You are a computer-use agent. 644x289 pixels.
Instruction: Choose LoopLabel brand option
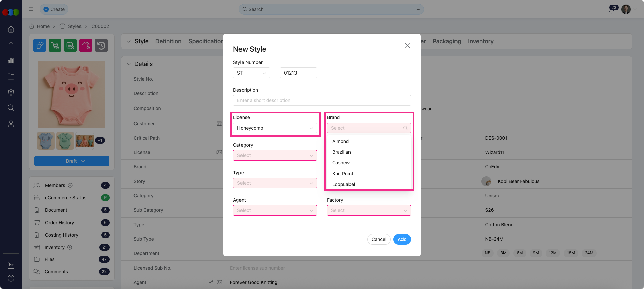click(343, 184)
